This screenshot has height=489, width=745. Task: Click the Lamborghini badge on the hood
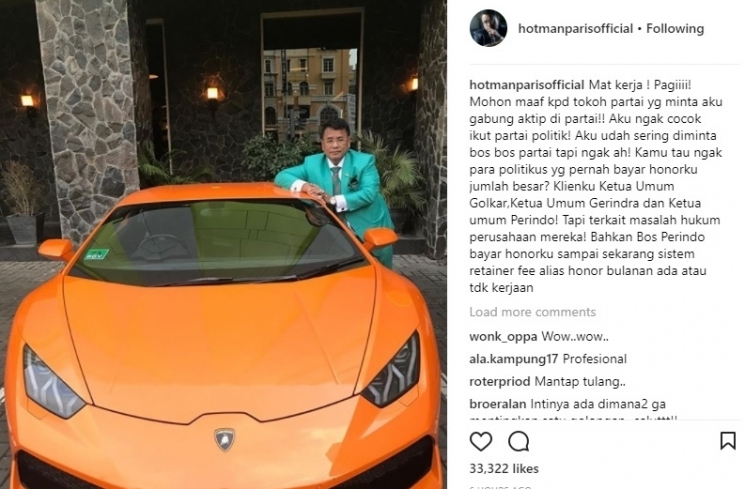pyautogui.click(x=225, y=439)
